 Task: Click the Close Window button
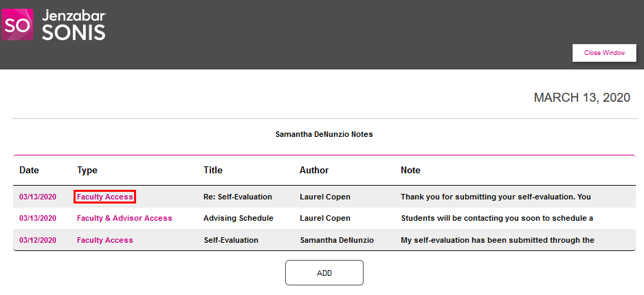604,53
